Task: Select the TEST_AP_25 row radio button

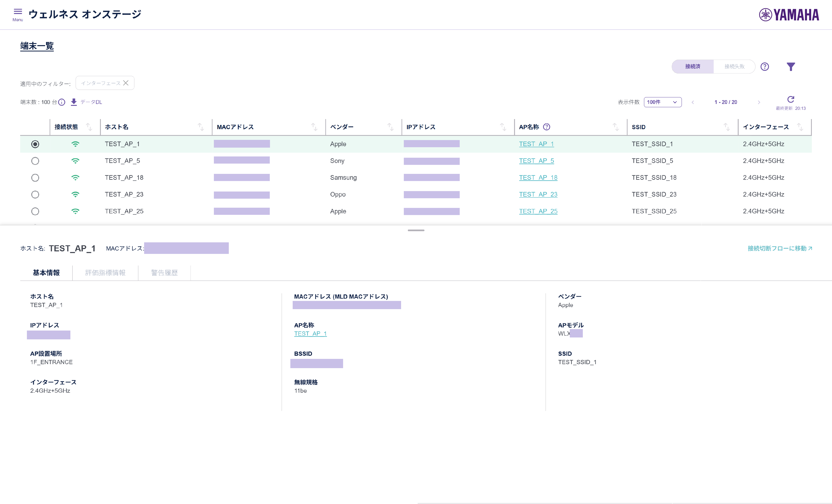Action: pos(35,212)
